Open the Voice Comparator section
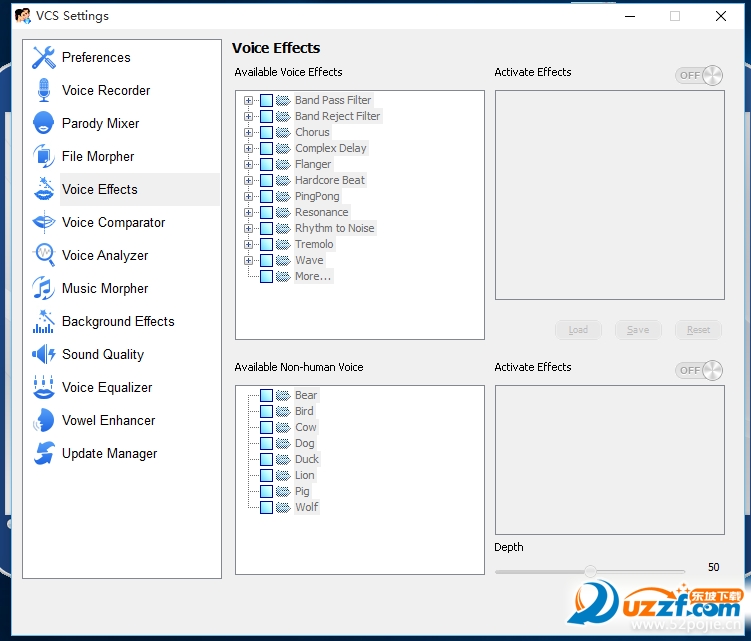 click(x=114, y=222)
